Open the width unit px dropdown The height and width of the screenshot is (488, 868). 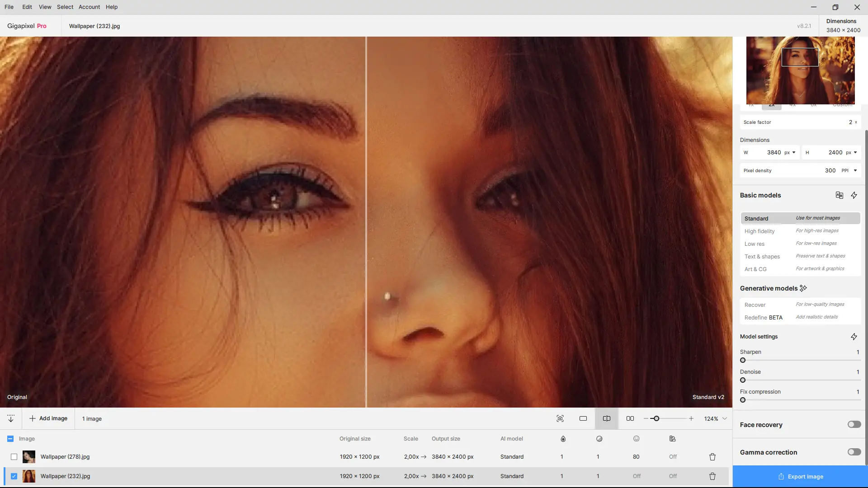tap(790, 152)
